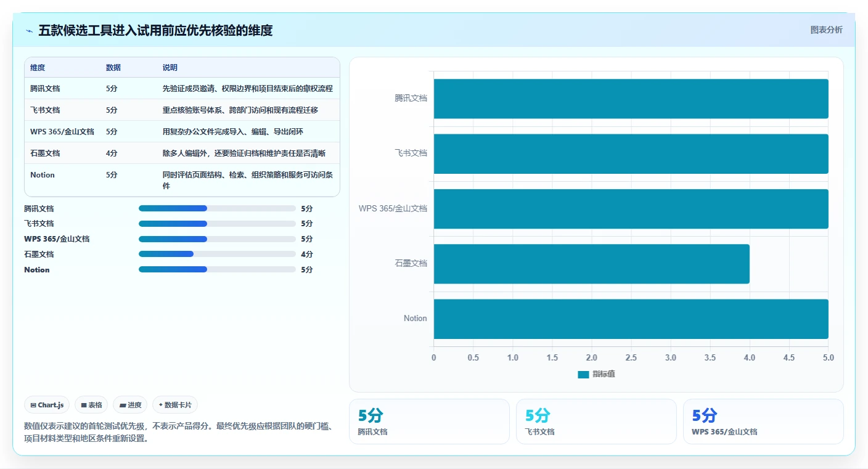The height and width of the screenshot is (469, 868).
Task: Select the 进度 tag chip
Action: pyautogui.click(x=130, y=405)
